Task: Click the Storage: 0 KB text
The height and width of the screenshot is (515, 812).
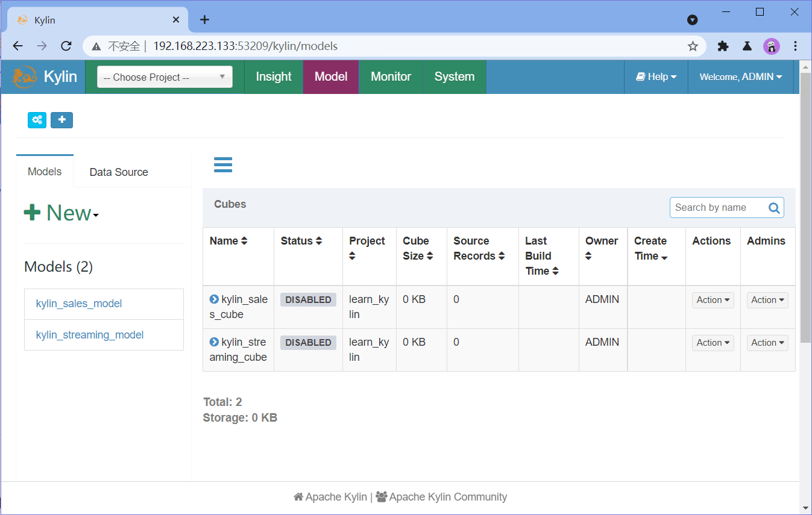Action: coord(240,417)
